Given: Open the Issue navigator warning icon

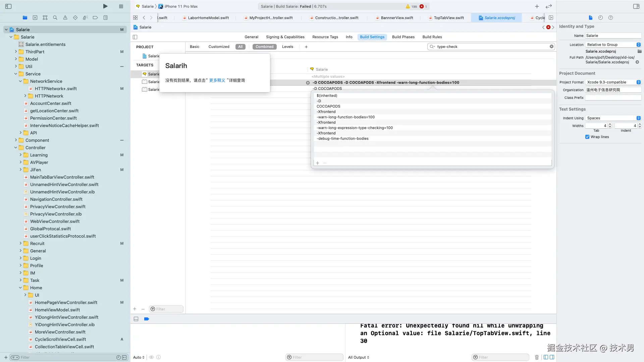Looking at the screenshot, I should click(x=65, y=18).
